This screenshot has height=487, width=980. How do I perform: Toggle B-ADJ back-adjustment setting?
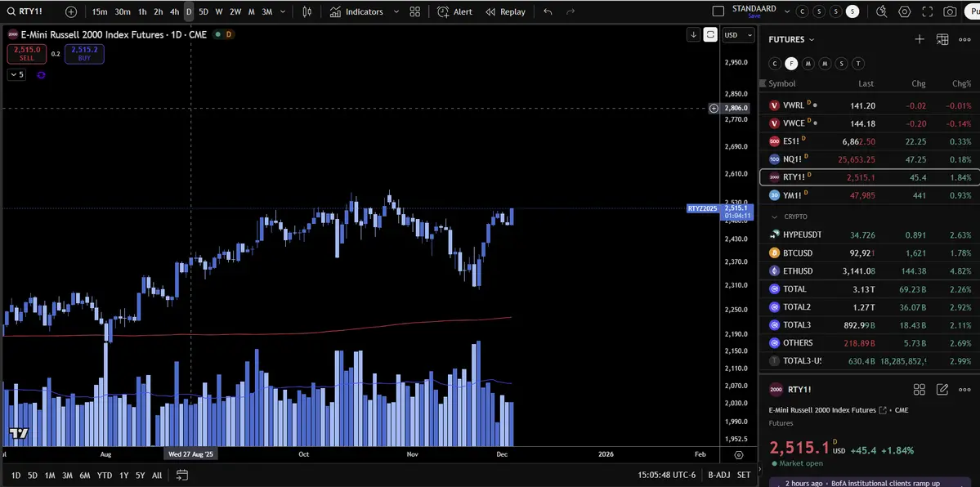tap(719, 475)
